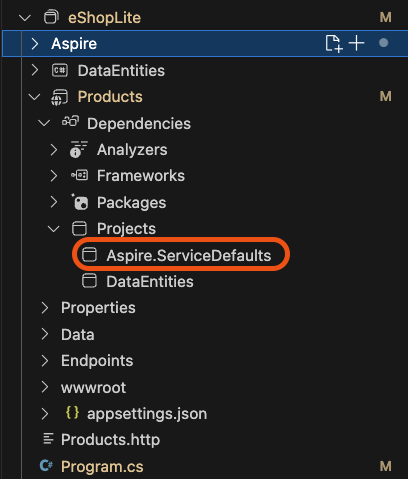
Task: Click the modified dot indicator on the Aspire row
Action: point(384,43)
